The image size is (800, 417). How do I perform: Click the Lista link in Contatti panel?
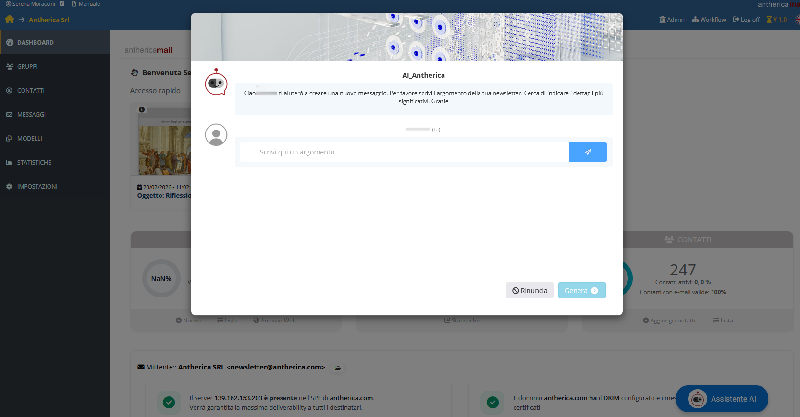pos(723,321)
